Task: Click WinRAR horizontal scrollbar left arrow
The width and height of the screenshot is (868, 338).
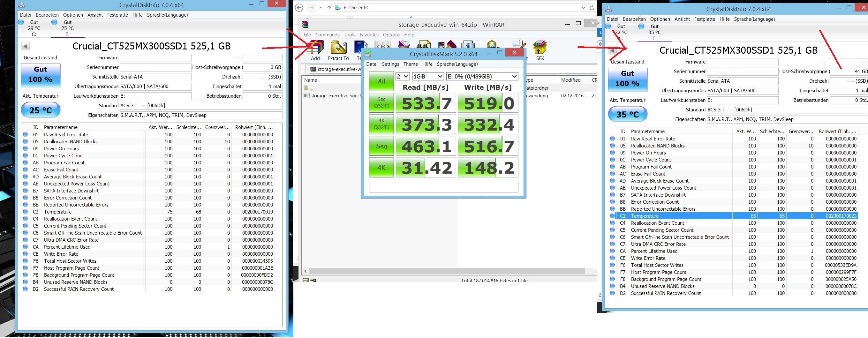Action: pos(305,271)
